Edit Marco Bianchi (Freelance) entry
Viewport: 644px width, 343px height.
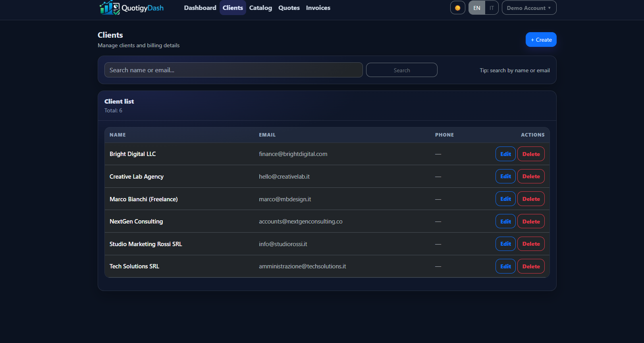pyautogui.click(x=505, y=199)
